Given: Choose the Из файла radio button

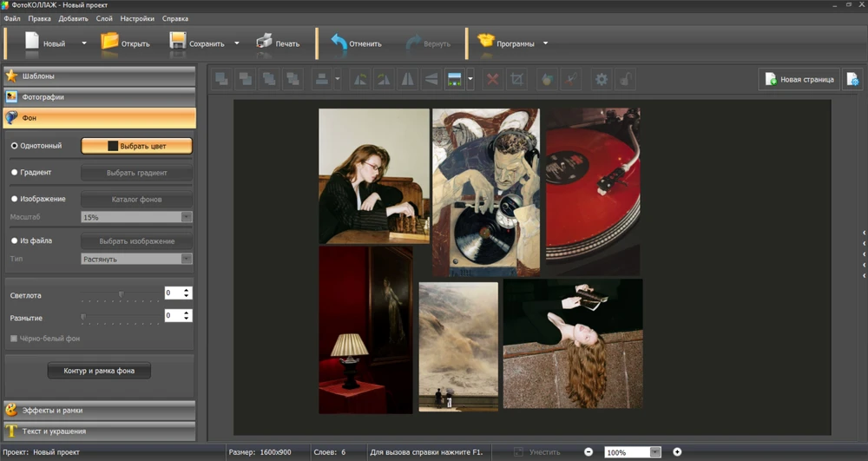Looking at the screenshot, I should tap(14, 240).
